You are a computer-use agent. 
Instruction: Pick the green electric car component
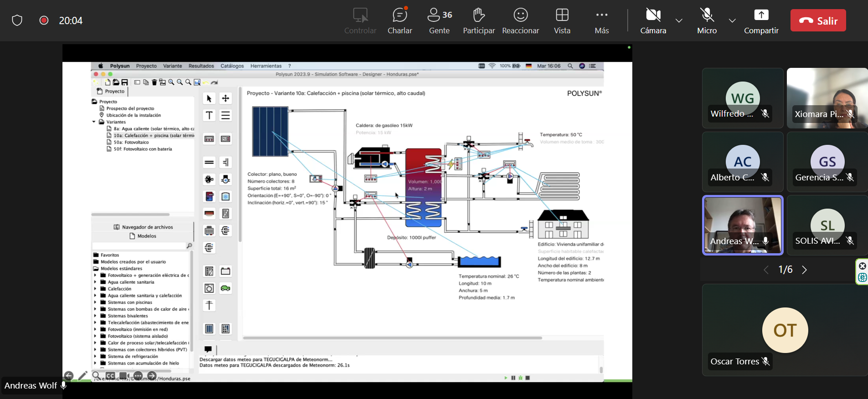226,288
